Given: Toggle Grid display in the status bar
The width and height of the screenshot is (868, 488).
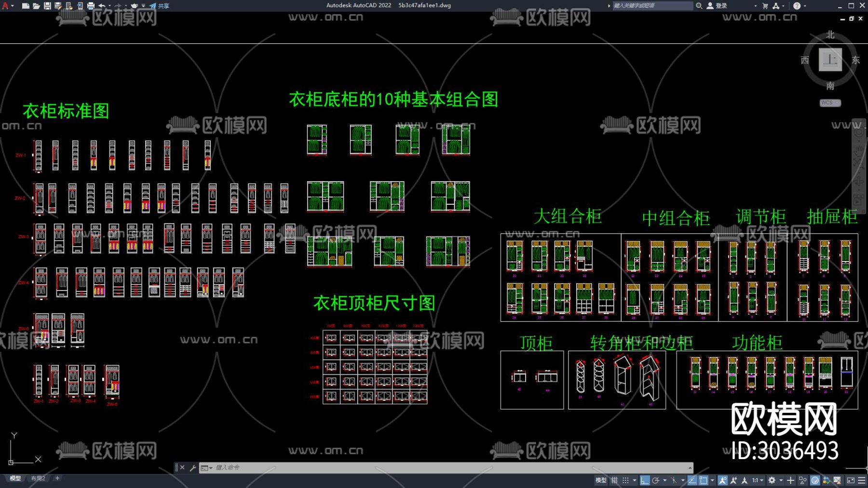Looking at the screenshot, I should [614, 480].
